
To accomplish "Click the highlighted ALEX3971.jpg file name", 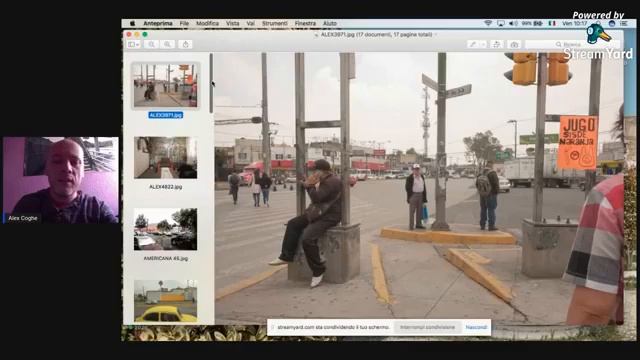I will pos(166,115).
